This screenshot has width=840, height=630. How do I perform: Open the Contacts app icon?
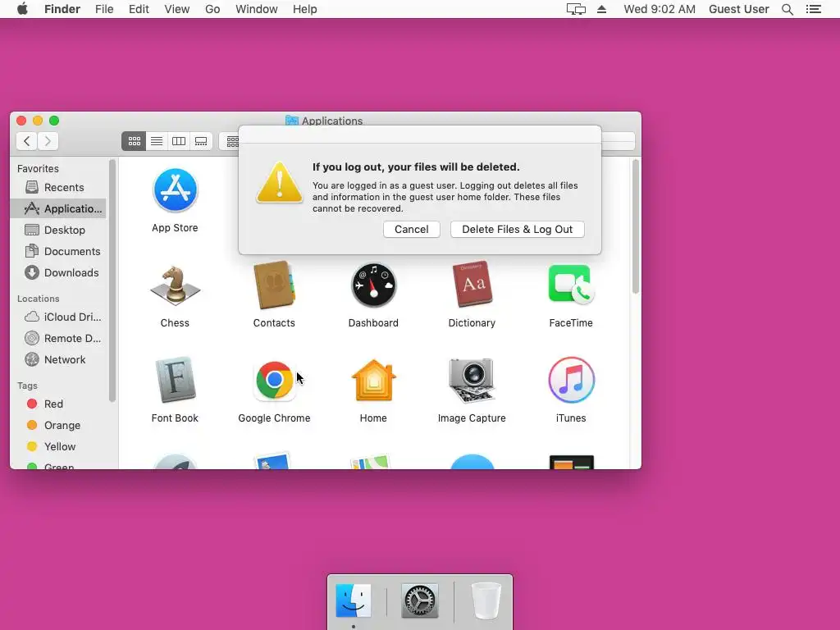[x=274, y=285]
